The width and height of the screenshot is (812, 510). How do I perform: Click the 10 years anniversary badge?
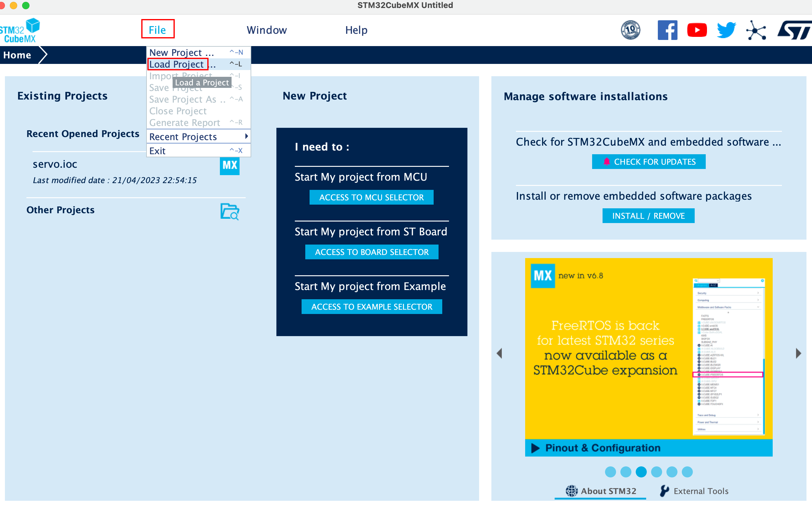coord(630,30)
